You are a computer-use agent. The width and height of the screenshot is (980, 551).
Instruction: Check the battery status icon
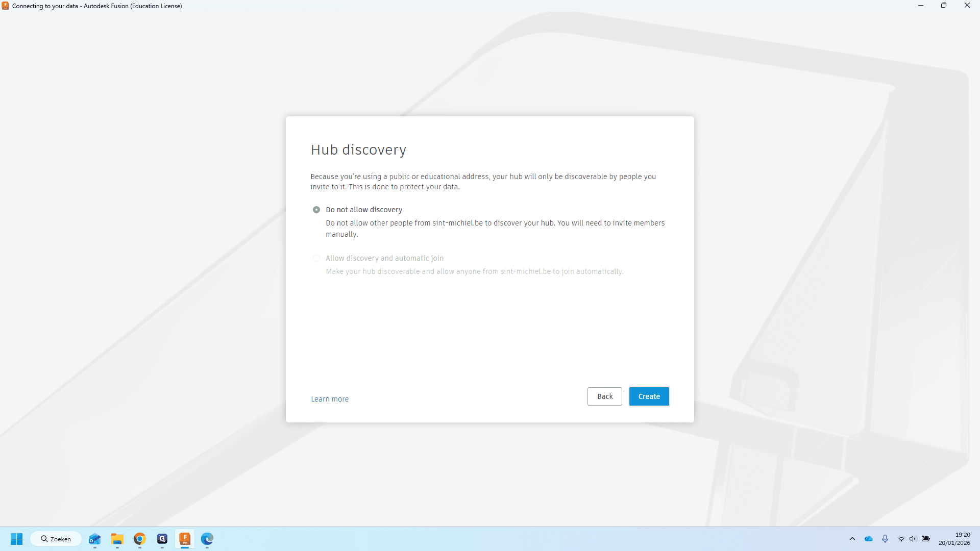click(926, 539)
